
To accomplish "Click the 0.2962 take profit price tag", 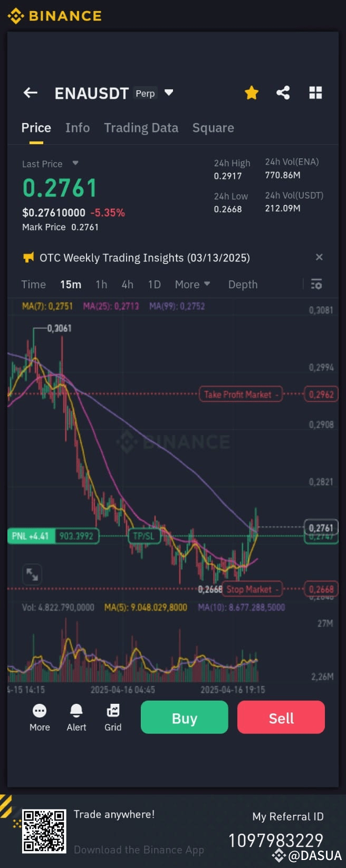I will (321, 394).
